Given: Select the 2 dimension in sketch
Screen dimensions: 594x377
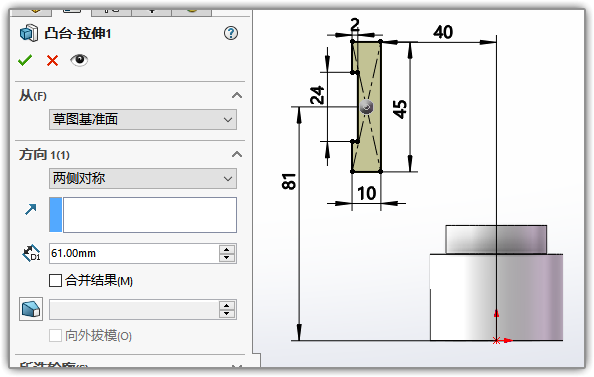Looking at the screenshot, I should 355,25.
